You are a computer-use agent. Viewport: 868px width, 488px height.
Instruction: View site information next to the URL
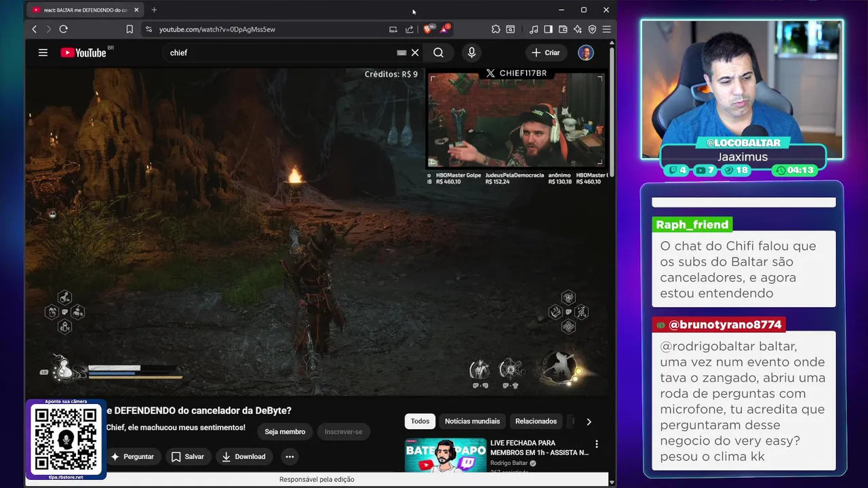(149, 29)
